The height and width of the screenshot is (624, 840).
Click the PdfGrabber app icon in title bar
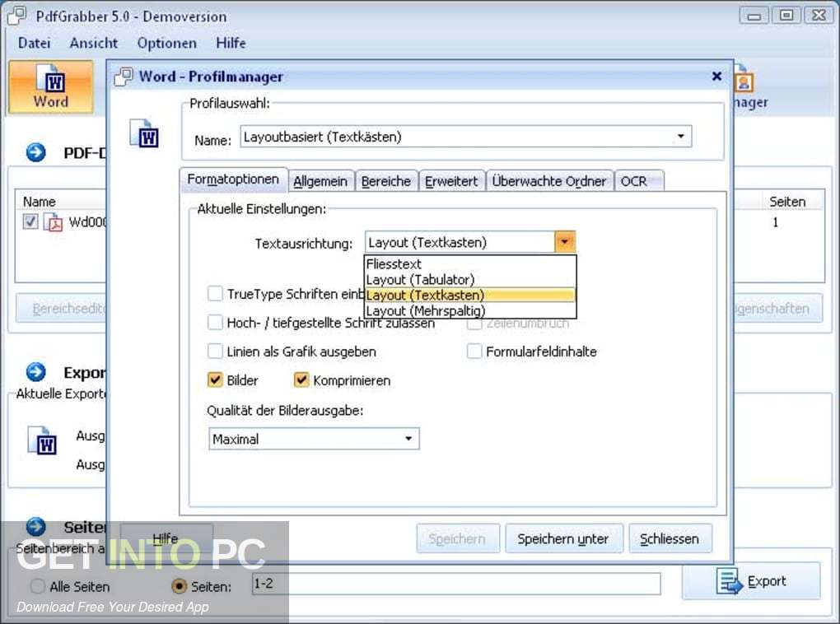(x=16, y=16)
